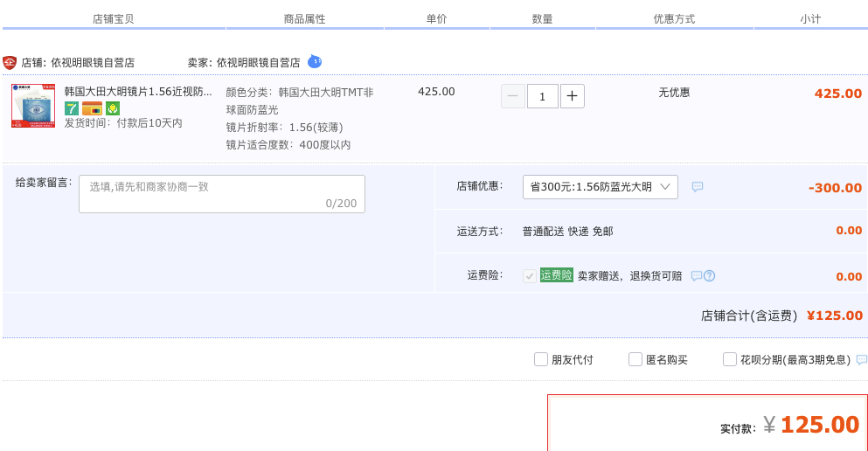Viewport: 868px width, 451px height.
Task: Click the store total ¥125.00
Action: pyautogui.click(x=835, y=316)
